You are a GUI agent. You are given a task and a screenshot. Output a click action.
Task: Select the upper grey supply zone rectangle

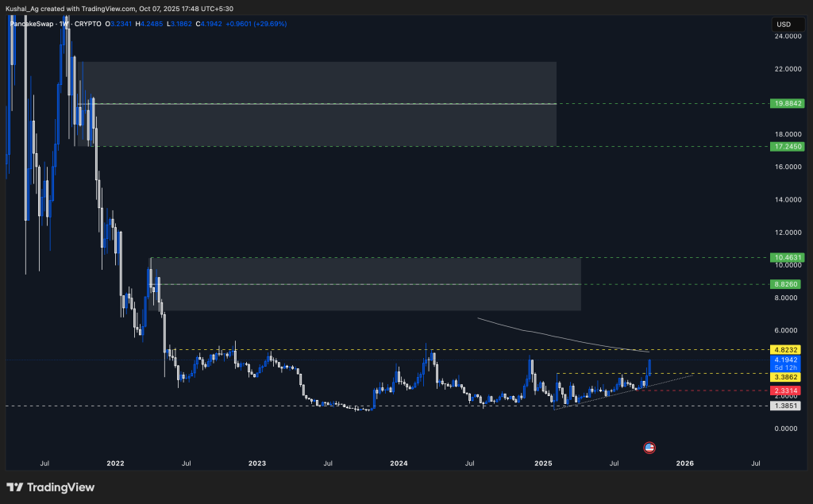[x=317, y=104]
